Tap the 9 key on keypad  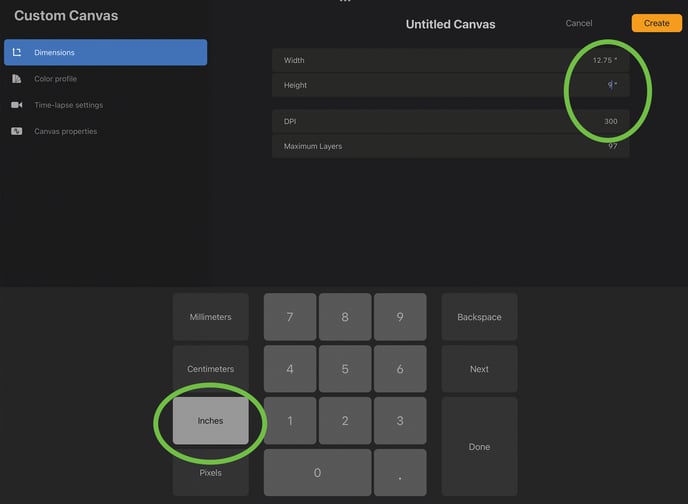point(400,317)
